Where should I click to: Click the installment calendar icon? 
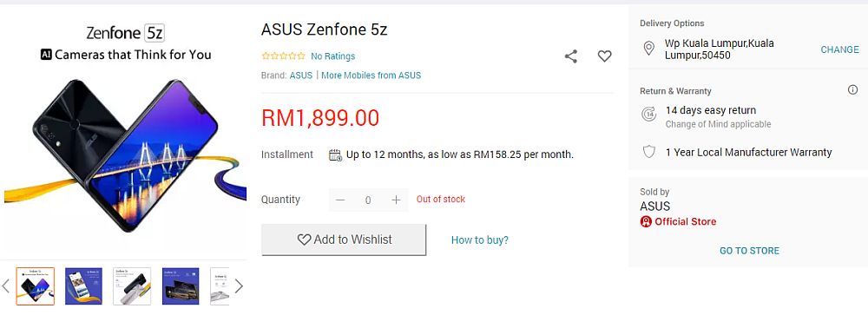(335, 155)
